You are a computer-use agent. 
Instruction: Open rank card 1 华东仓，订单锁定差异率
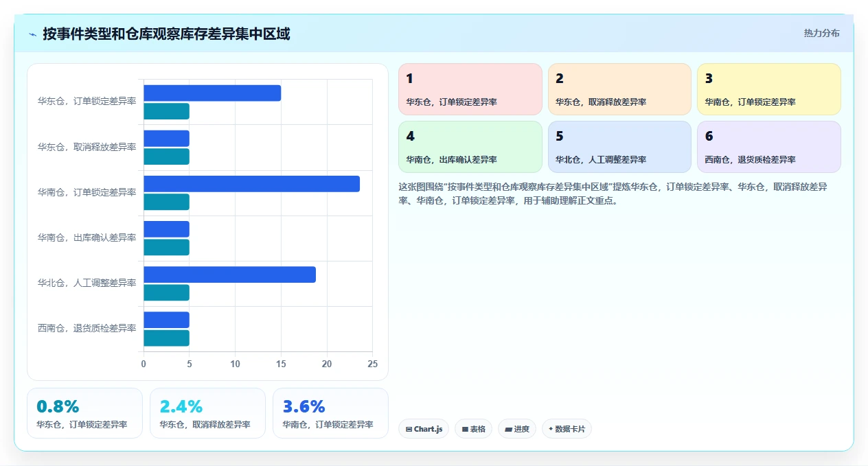click(470, 89)
